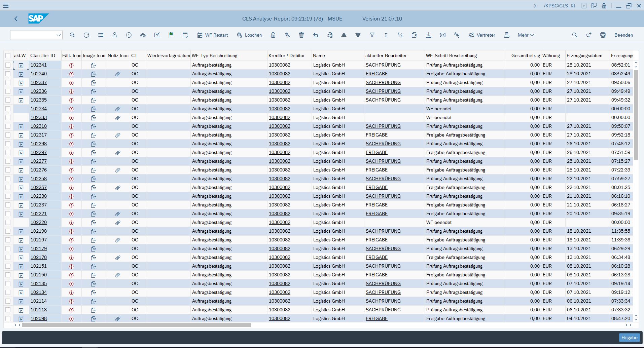Image resolution: width=644 pixels, height=348 pixels.
Task: Click the ABC text icon
Action: coord(457,35)
